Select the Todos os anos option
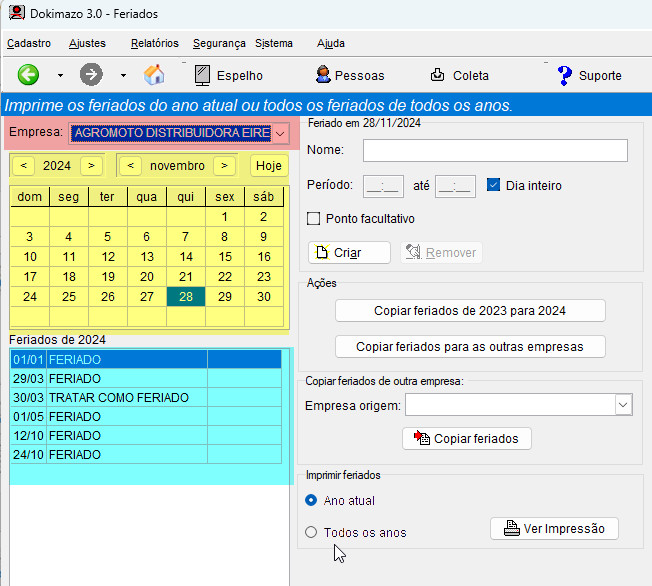The height and width of the screenshot is (586, 652). tap(311, 532)
